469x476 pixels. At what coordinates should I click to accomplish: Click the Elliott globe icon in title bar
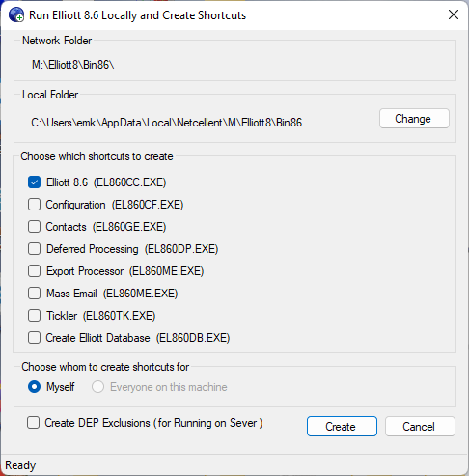16,14
